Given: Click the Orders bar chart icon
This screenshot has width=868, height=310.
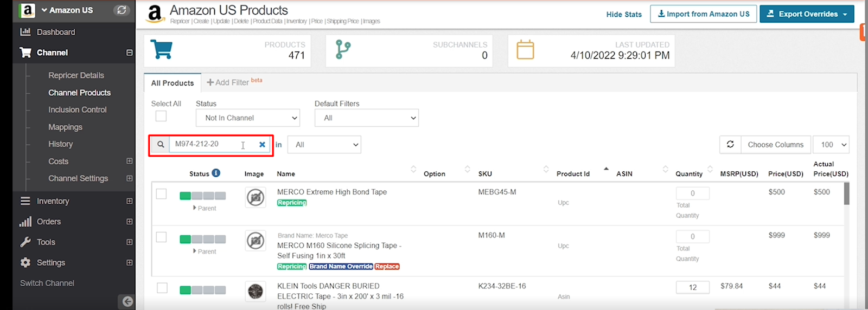Looking at the screenshot, I should [25, 222].
